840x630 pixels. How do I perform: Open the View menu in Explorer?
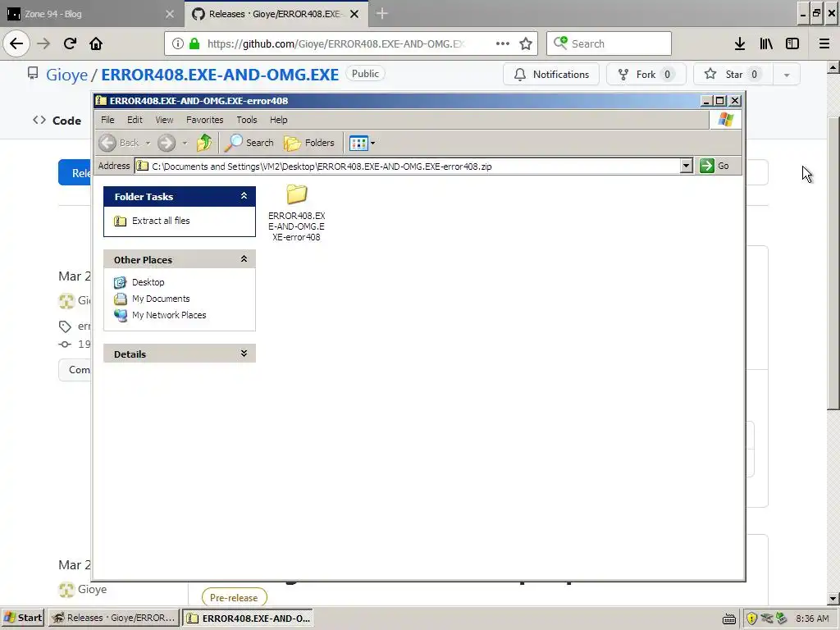tap(164, 120)
